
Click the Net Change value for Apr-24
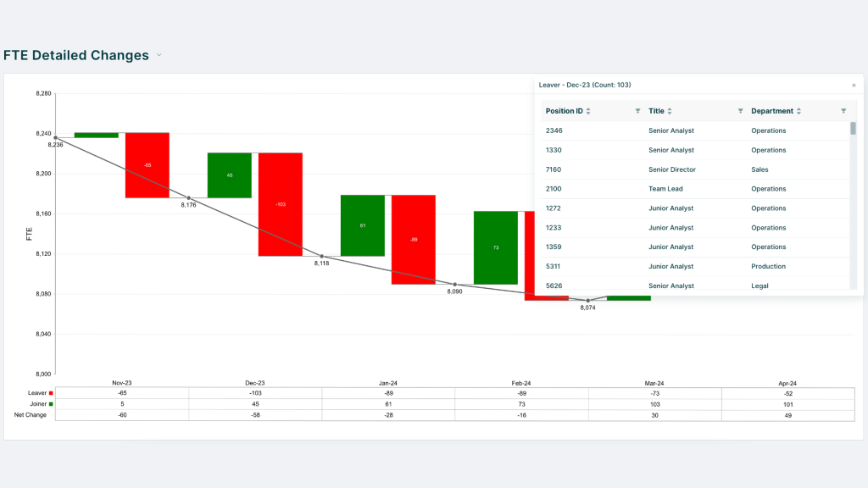point(788,415)
